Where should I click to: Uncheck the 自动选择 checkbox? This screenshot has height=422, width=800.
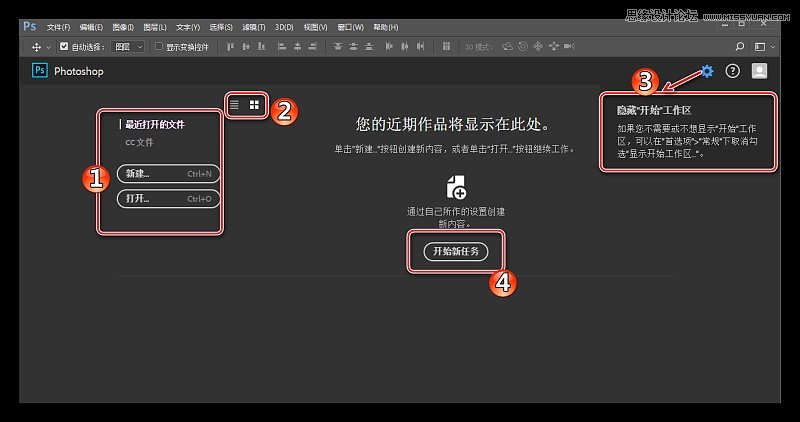click(x=64, y=46)
